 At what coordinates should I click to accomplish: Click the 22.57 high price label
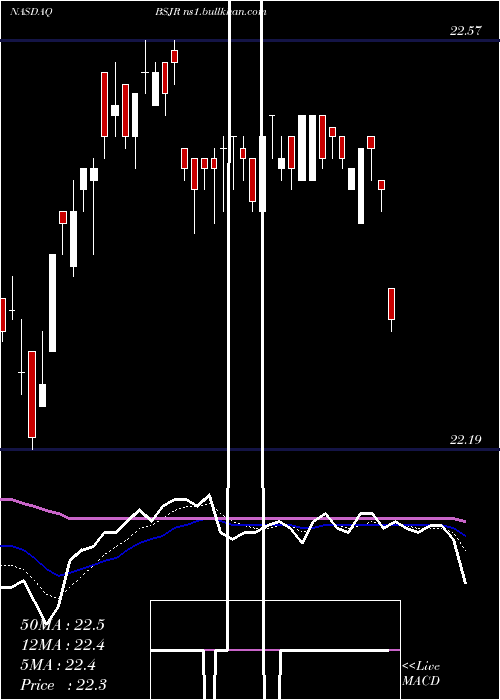pos(466,31)
